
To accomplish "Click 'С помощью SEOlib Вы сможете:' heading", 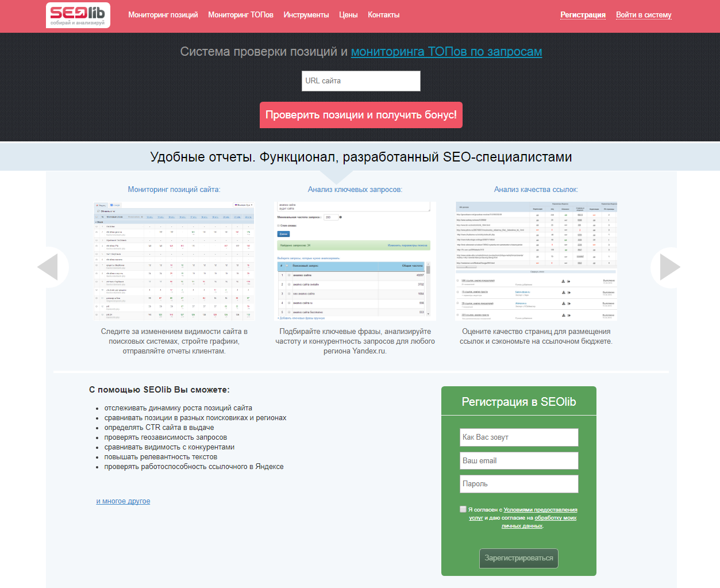I will [159, 390].
